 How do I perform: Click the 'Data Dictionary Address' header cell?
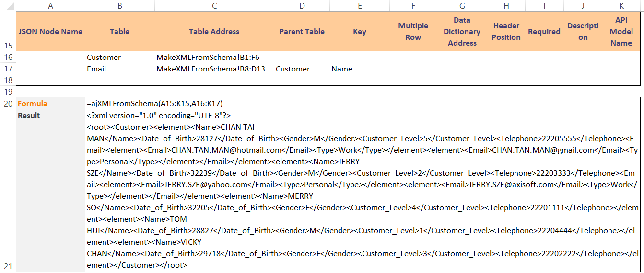click(x=462, y=31)
